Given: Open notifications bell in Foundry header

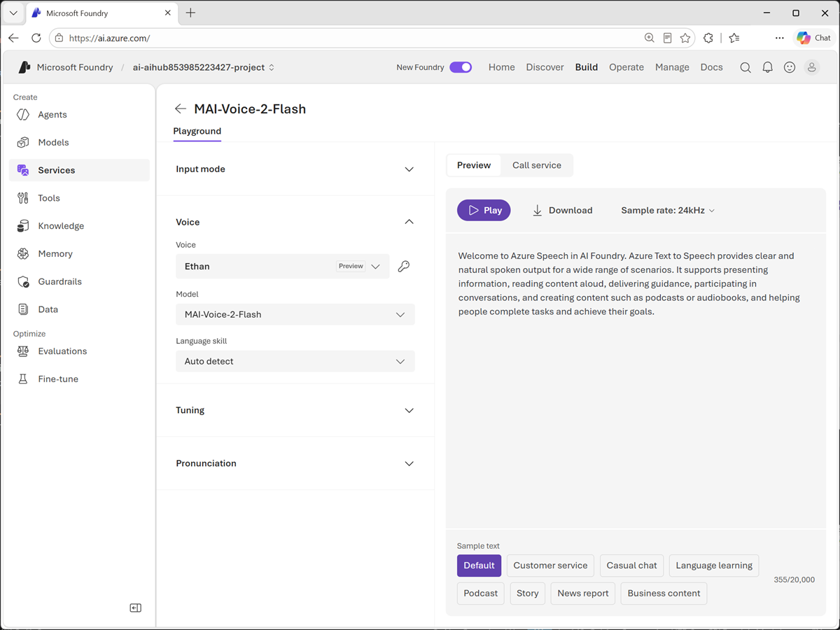Looking at the screenshot, I should point(768,67).
